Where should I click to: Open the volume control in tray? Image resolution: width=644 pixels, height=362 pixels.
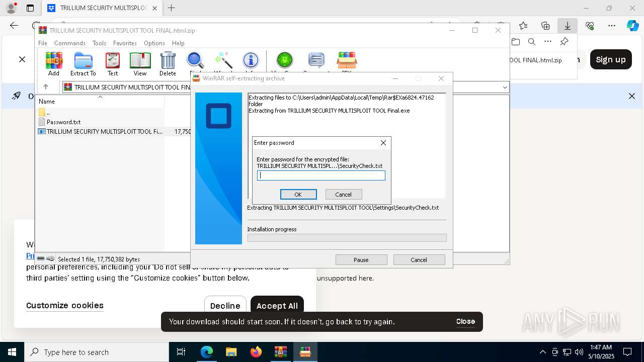click(x=579, y=352)
